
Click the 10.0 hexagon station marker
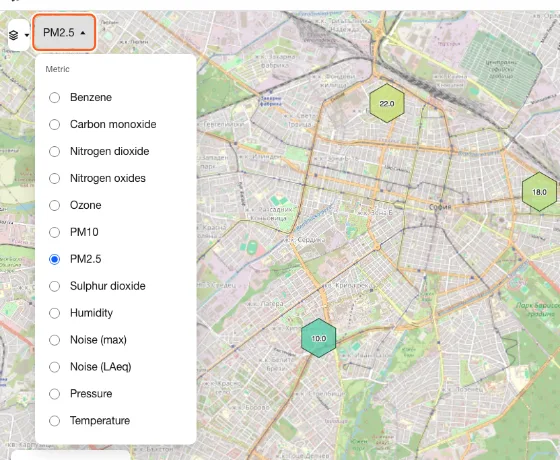[x=319, y=338]
